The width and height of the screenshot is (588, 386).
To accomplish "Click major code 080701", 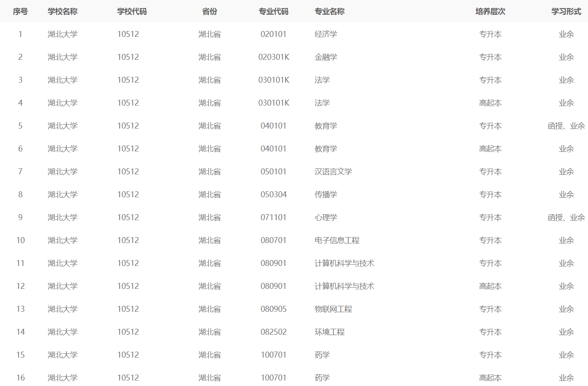I will click(x=274, y=241).
